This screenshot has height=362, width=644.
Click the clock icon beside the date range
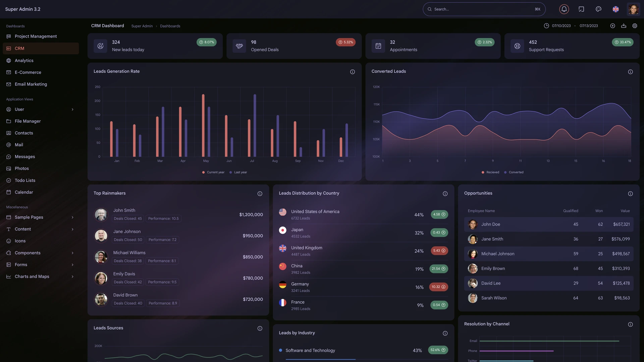(546, 26)
